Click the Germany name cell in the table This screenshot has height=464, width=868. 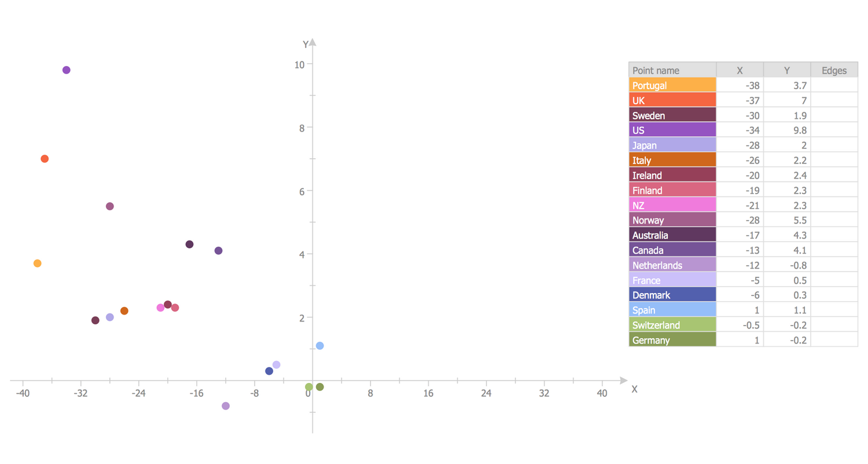click(672, 340)
